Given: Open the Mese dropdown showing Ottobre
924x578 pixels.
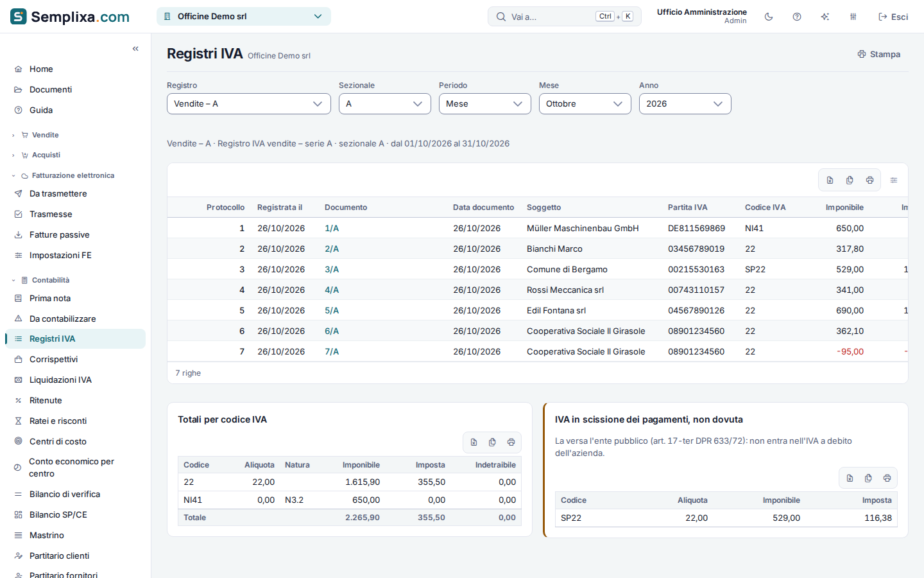Looking at the screenshot, I should [x=585, y=104].
